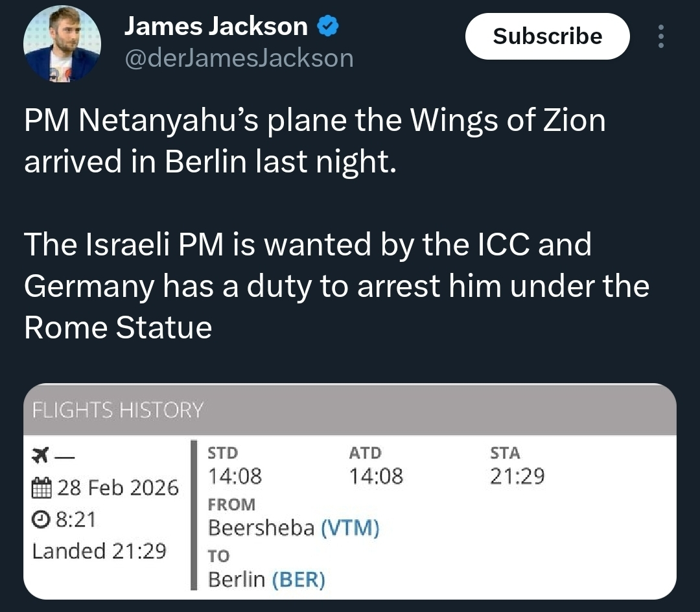Screen dimensions: 700x612
Task: Subscribe to James Jackson
Action: 547,36
